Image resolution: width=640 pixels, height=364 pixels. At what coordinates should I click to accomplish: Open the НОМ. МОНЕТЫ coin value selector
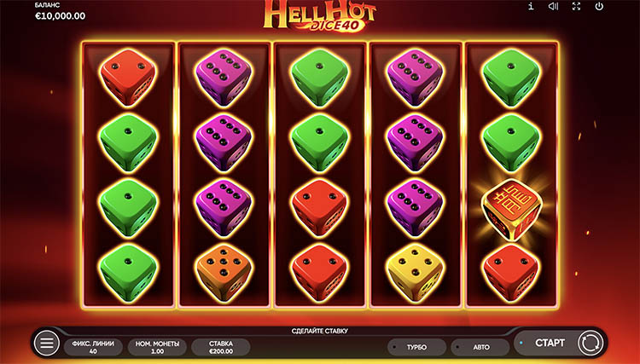tap(157, 347)
